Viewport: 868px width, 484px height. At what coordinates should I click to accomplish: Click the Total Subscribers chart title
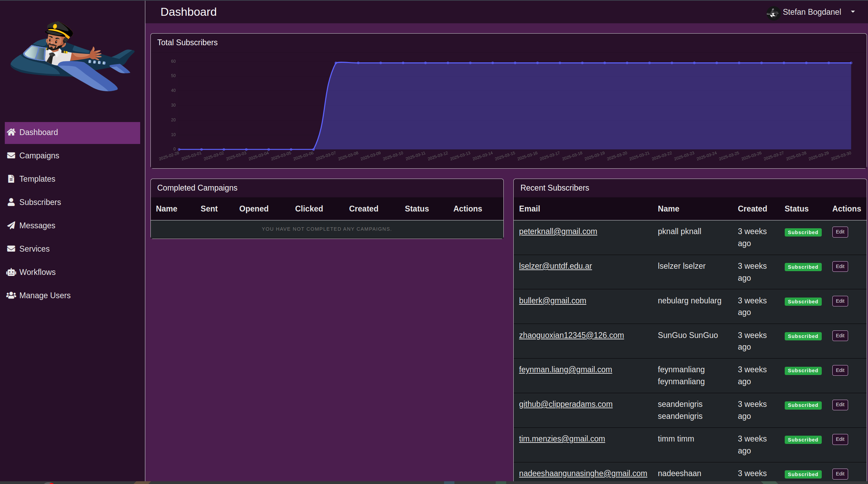(x=187, y=43)
